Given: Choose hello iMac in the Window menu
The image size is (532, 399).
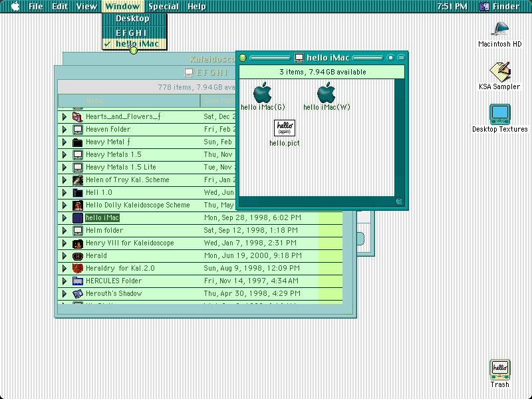Looking at the screenshot, I should pyautogui.click(x=134, y=44).
